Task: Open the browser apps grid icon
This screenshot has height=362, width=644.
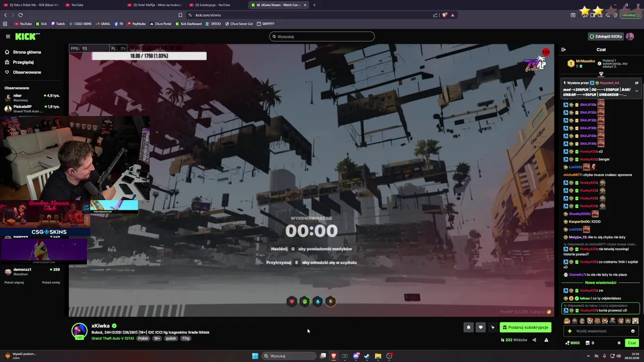Action: (x=5, y=24)
